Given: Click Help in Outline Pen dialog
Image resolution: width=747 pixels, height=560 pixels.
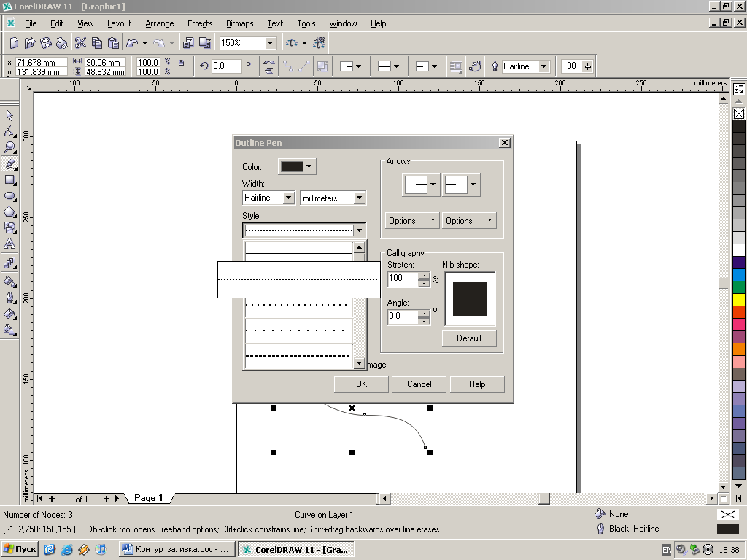Looking at the screenshot, I should tap(477, 384).
